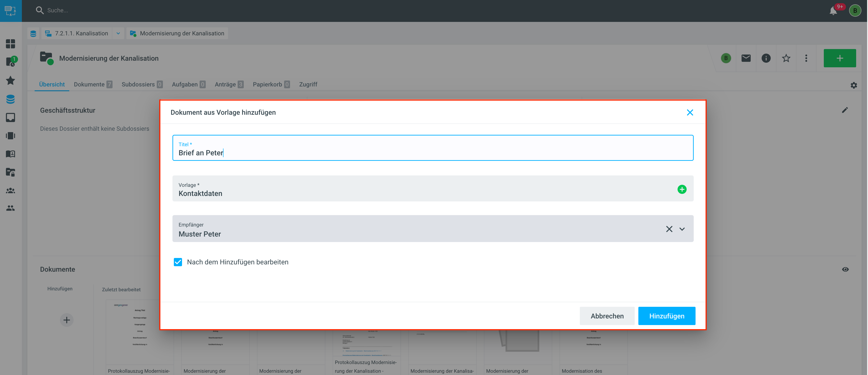
Task: Expand the Kanalisation breadcrumb dropdown arrow
Action: [118, 33]
